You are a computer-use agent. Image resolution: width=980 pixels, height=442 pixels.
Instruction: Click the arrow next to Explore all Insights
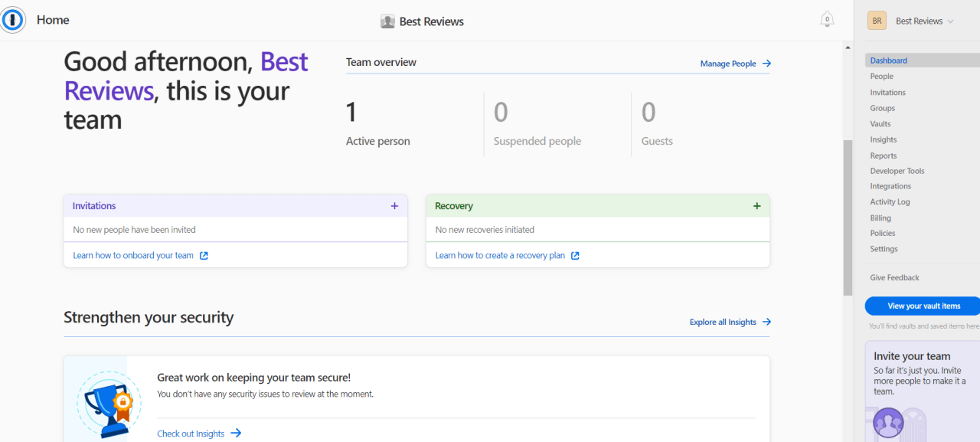click(767, 322)
